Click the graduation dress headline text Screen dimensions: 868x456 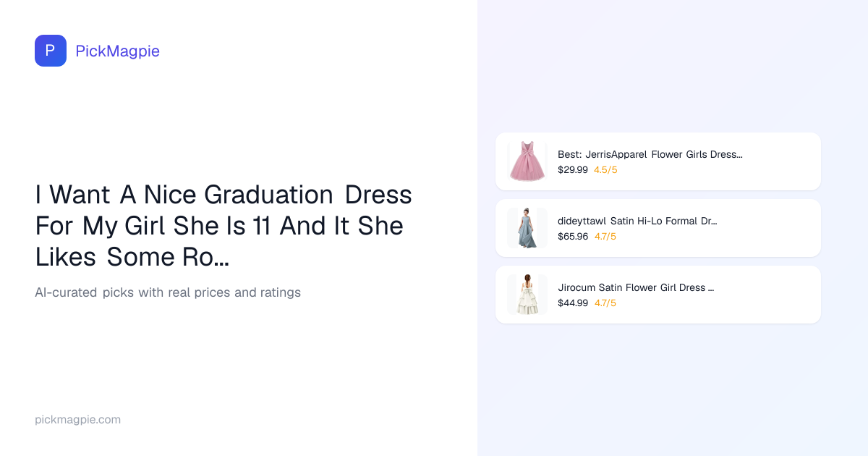click(x=223, y=226)
